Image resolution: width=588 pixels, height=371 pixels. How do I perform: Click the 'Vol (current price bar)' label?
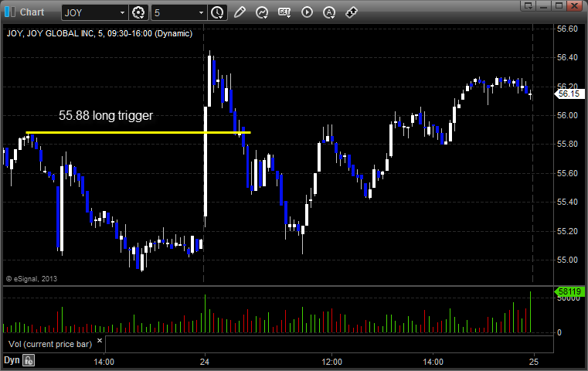tap(50, 344)
